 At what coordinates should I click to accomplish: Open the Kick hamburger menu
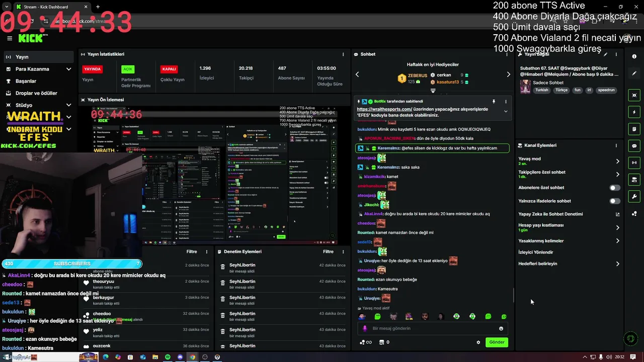10,38
